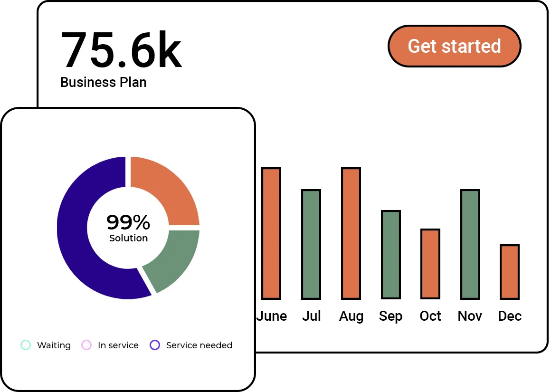Click the Sep green bar
This screenshot has height=392, width=551.
tap(390, 254)
